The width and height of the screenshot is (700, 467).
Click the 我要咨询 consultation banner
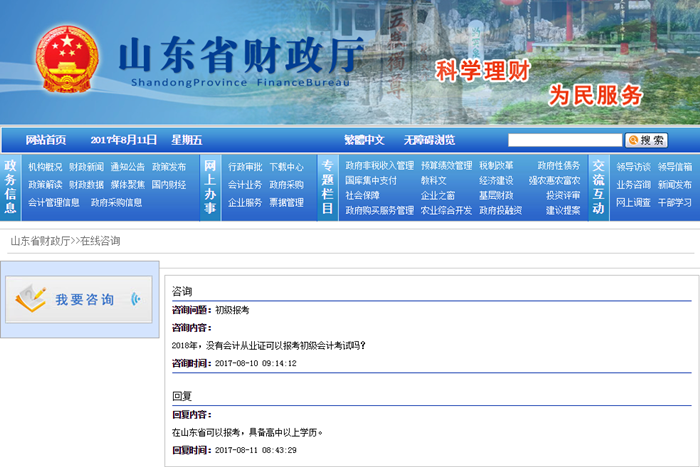tap(80, 299)
